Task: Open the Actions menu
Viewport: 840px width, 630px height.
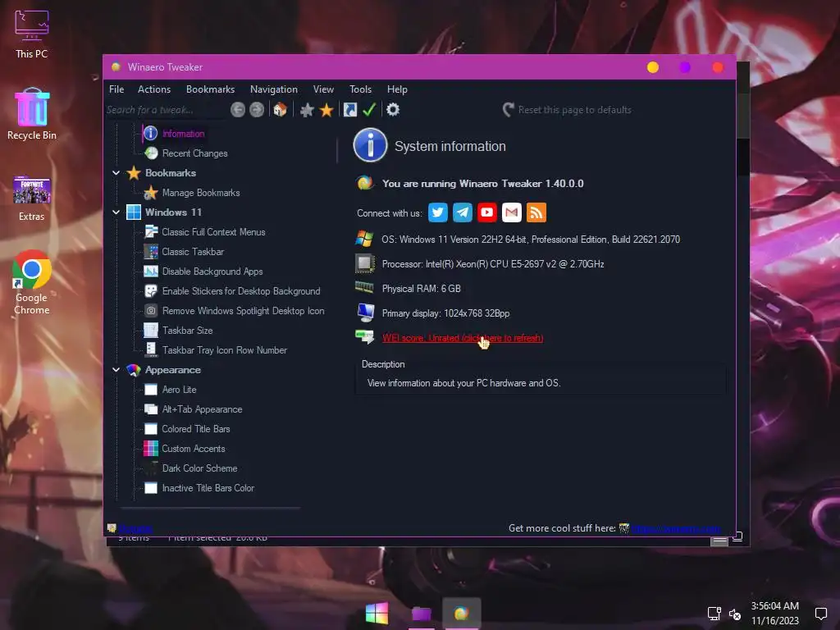Action: pyautogui.click(x=154, y=89)
